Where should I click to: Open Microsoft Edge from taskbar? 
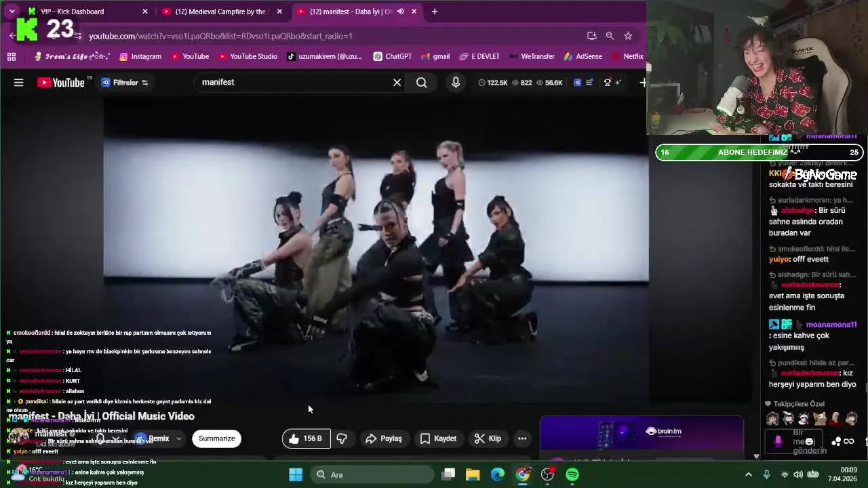498,475
